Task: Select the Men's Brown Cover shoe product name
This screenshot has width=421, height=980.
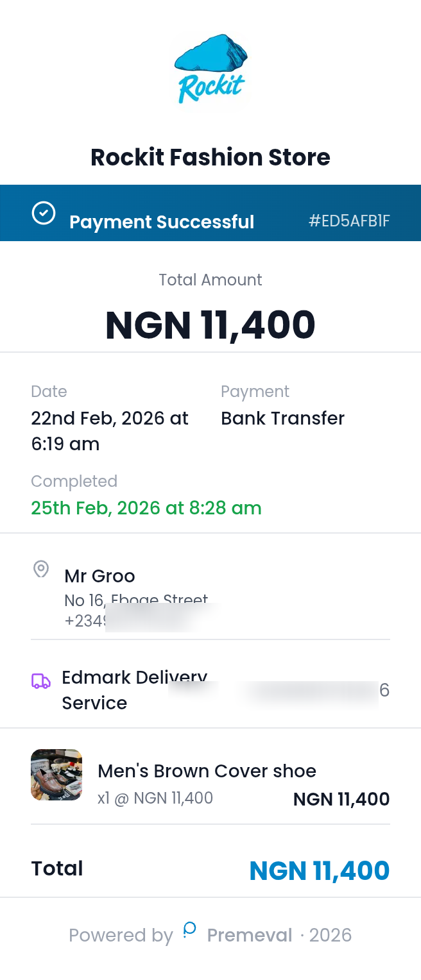Action: coord(207,770)
